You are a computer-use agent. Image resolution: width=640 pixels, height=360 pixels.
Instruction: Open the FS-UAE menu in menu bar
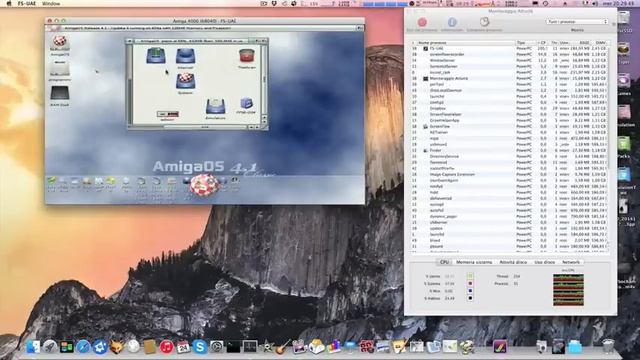[27, 3]
